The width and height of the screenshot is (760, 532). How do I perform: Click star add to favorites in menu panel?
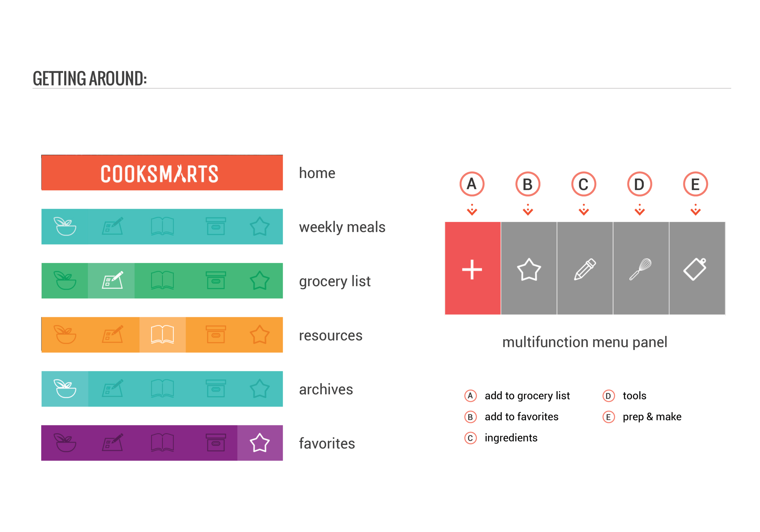(x=529, y=269)
